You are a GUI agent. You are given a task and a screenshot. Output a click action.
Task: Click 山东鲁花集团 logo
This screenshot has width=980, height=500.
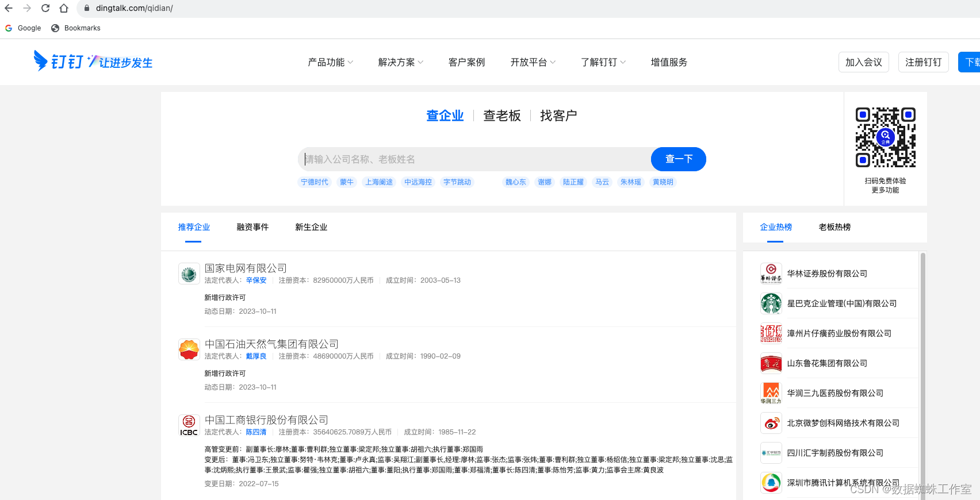click(771, 363)
